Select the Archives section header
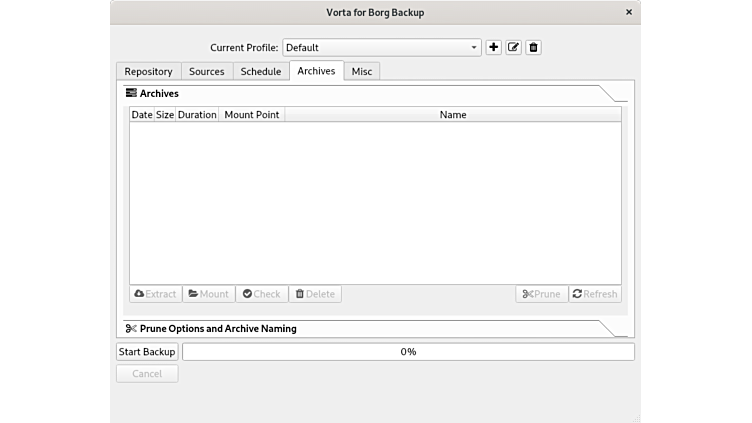This screenshot has height=423, width=752. click(x=159, y=93)
